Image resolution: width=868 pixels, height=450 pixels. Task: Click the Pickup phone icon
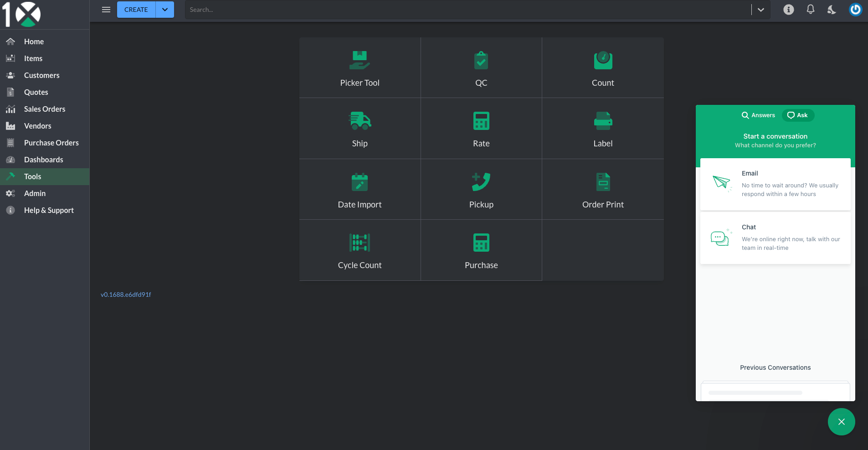pyautogui.click(x=481, y=182)
